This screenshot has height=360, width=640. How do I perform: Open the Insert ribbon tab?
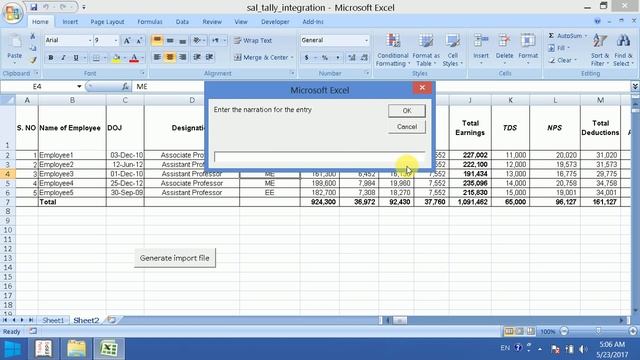pos(70,22)
